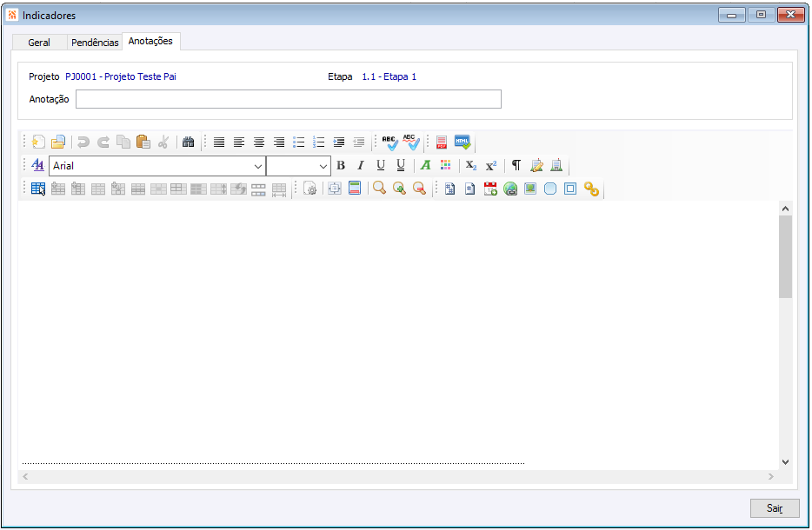Undo the last editor action

[x=83, y=142]
